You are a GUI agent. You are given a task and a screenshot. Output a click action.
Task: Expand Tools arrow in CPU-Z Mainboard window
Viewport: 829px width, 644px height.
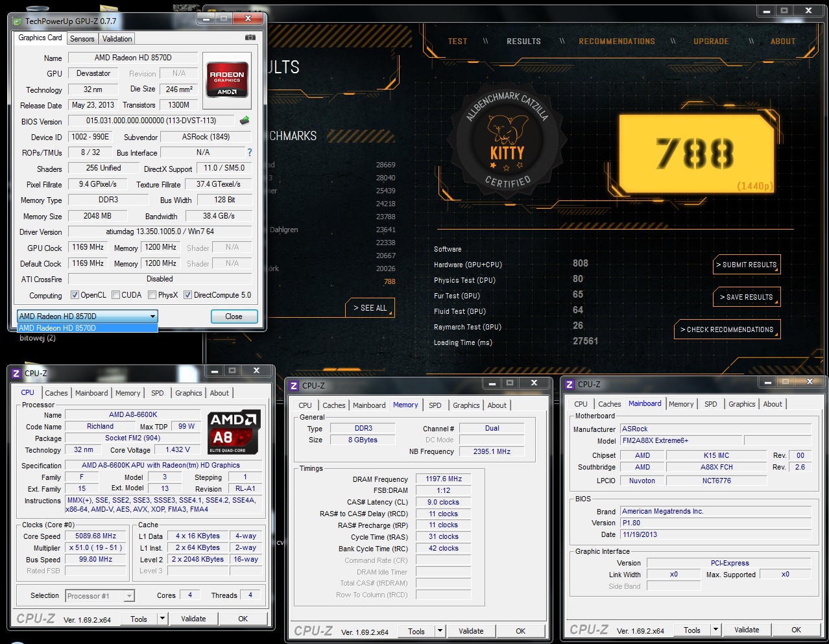coord(715,630)
